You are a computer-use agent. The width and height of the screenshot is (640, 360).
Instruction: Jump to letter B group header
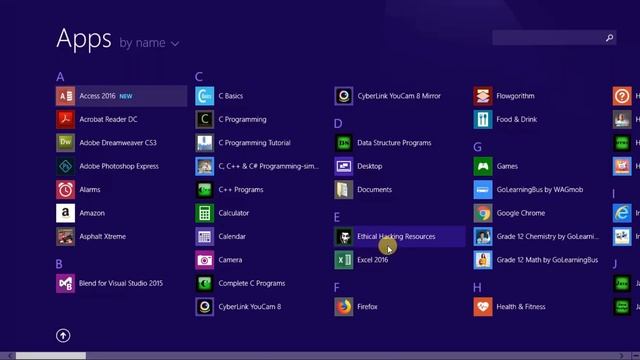coord(59,264)
